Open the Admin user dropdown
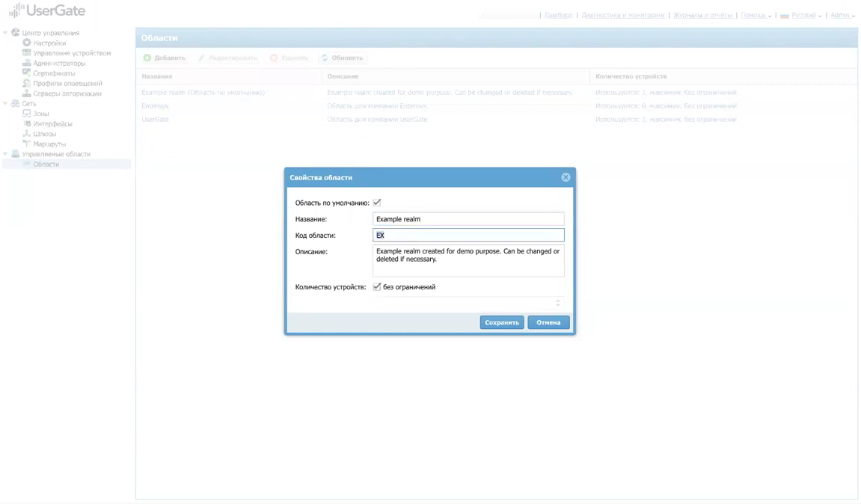 pos(842,16)
